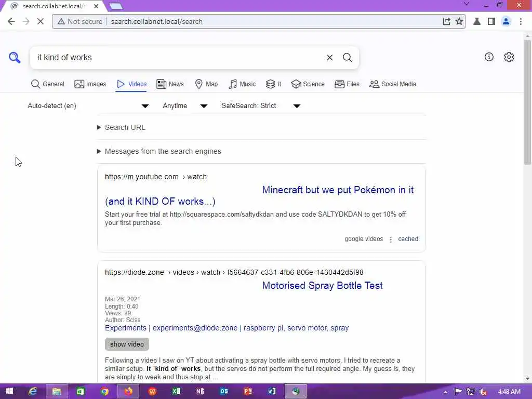Open Minecraft but we put Pokémon result
The height and width of the screenshot is (399, 532).
pos(259,196)
